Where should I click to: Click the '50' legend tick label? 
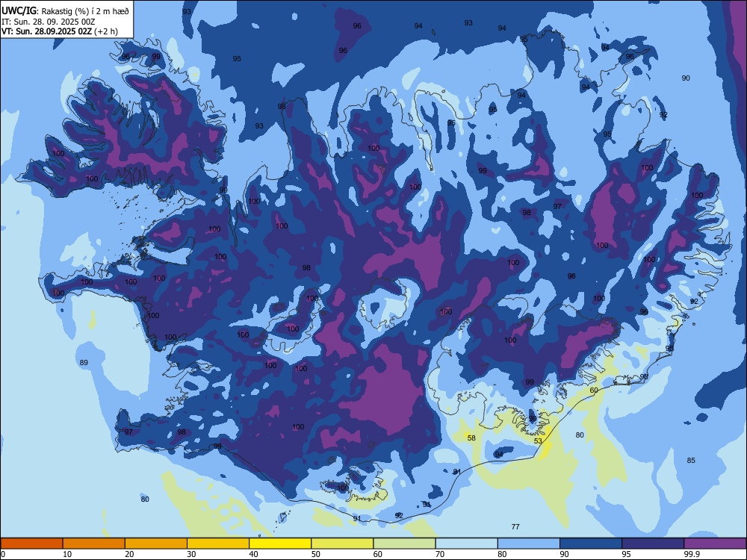click(x=315, y=554)
